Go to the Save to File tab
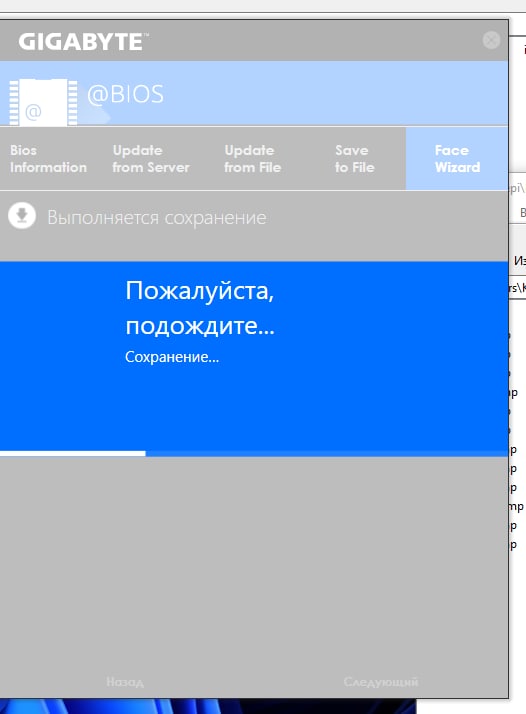 354,158
